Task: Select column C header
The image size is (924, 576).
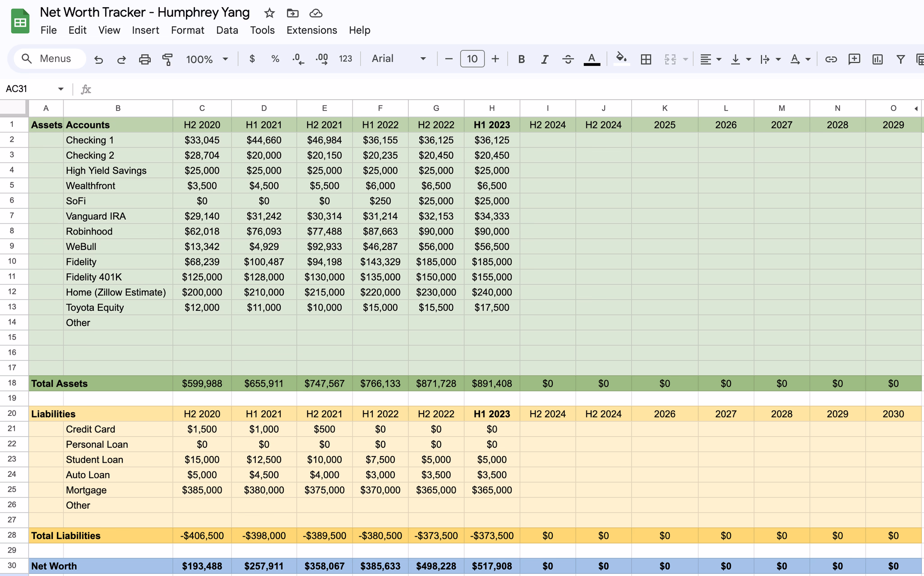Action: point(202,108)
